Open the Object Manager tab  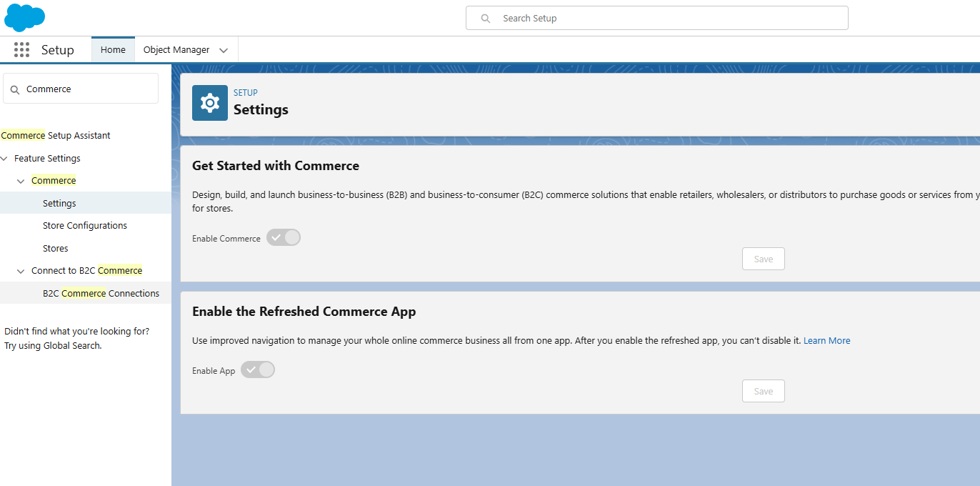[176, 50]
